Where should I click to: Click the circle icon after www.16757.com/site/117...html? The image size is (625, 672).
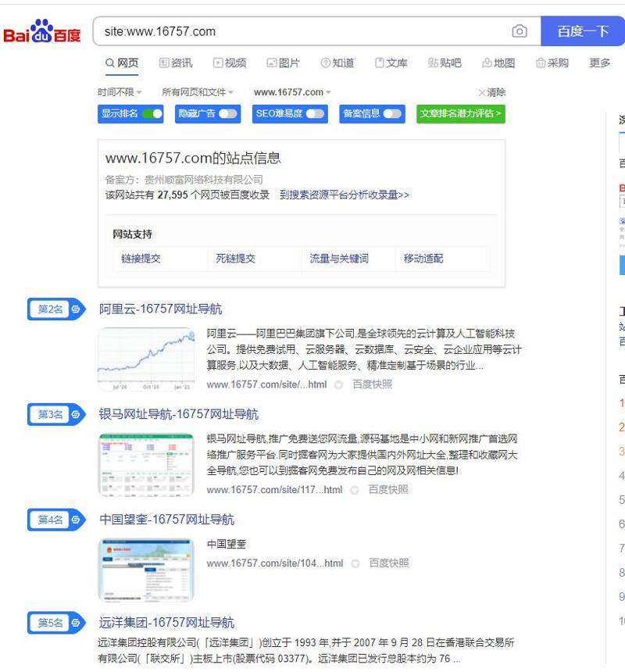click(x=355, y=490)
